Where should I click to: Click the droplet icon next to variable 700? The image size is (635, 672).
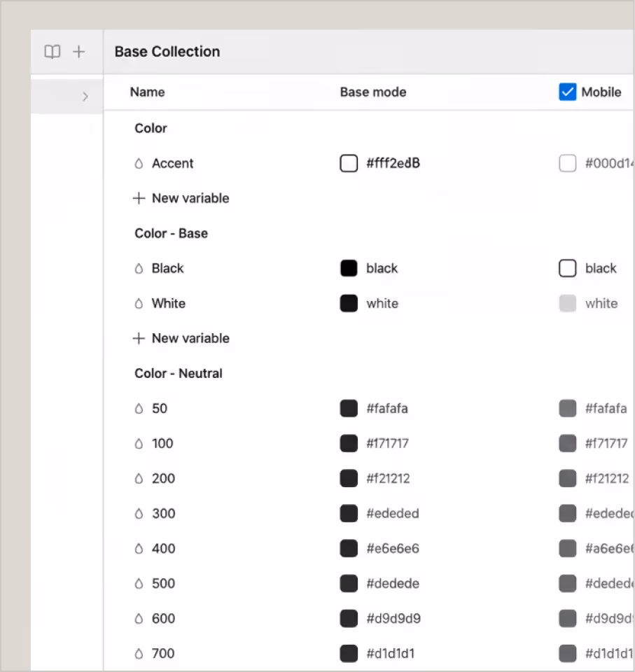(x=138, y=653)
